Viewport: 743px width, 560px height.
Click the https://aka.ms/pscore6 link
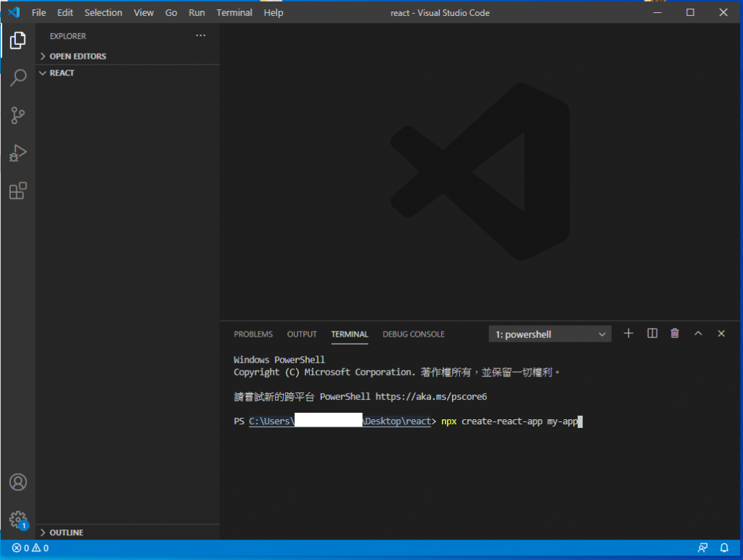pos(431,397)
